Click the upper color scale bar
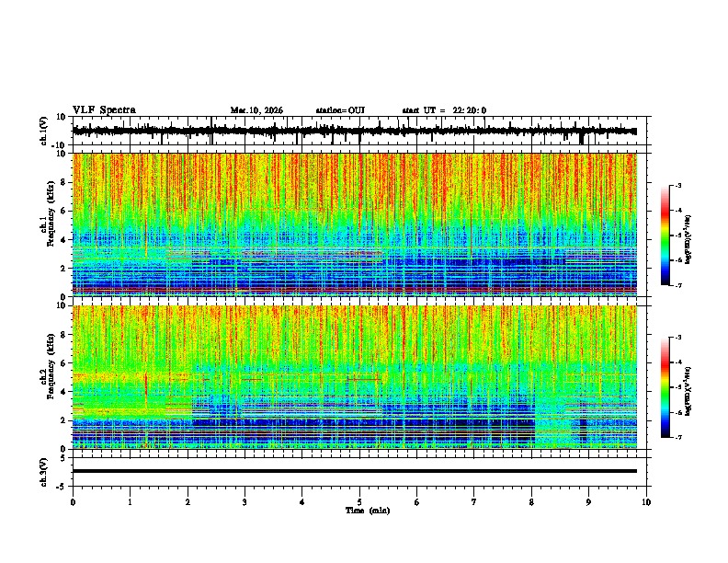This screenshot has width=728, height=563. 665,236
